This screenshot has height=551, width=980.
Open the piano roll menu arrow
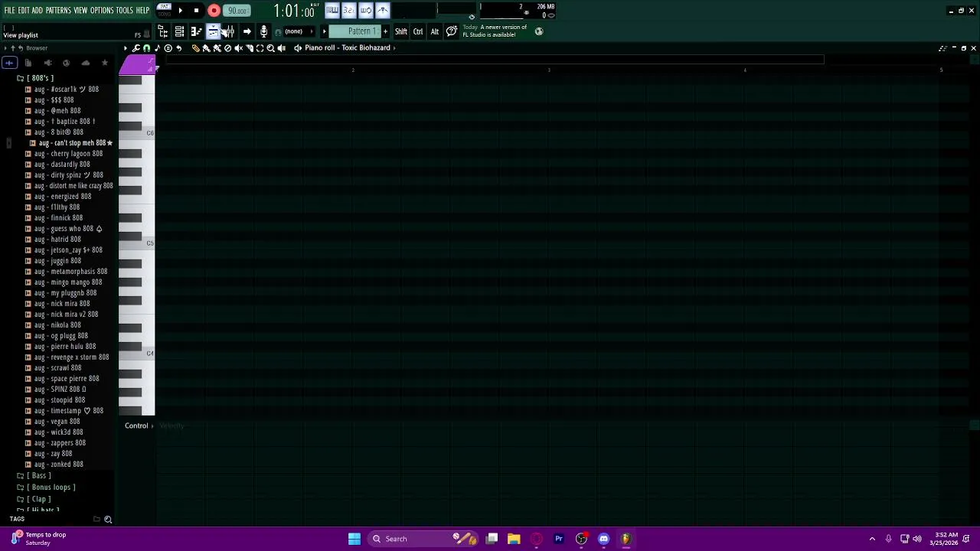(126, 47)
